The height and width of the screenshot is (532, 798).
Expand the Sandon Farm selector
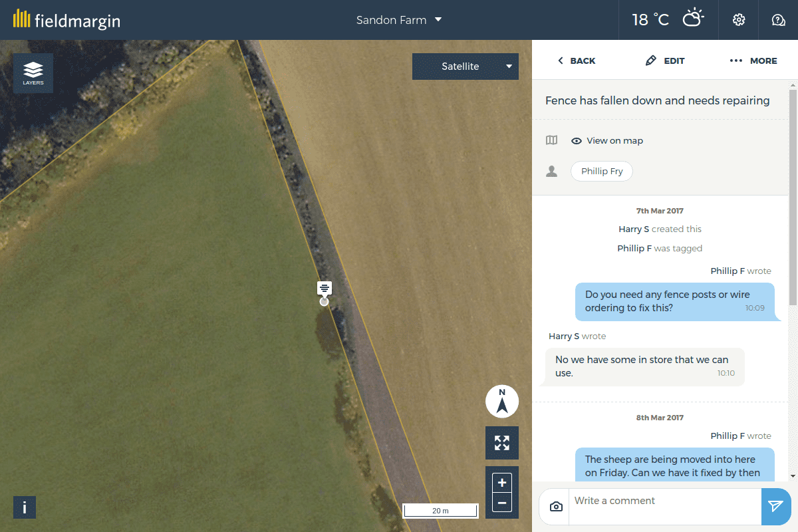pyautogui.click(x=398, y=19)
